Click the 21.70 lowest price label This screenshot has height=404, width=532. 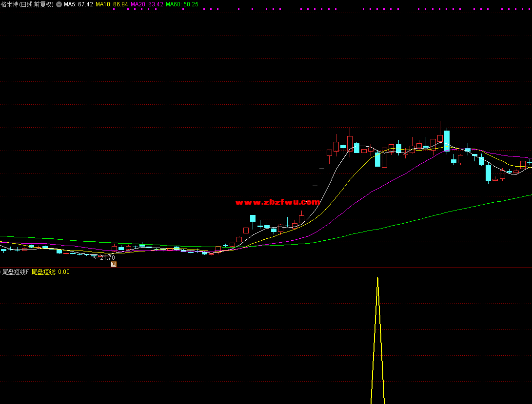(108, 257)
